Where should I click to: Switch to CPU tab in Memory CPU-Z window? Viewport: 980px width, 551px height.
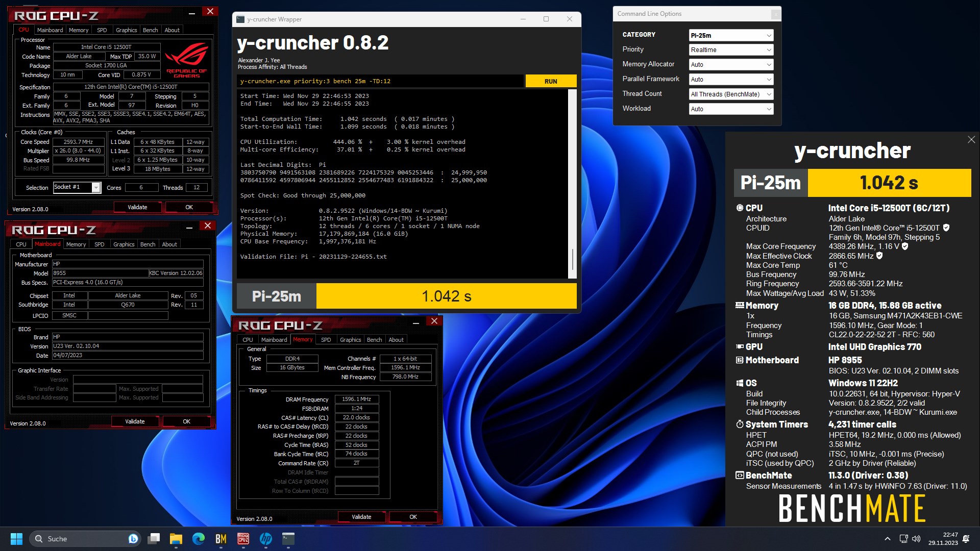248,340
